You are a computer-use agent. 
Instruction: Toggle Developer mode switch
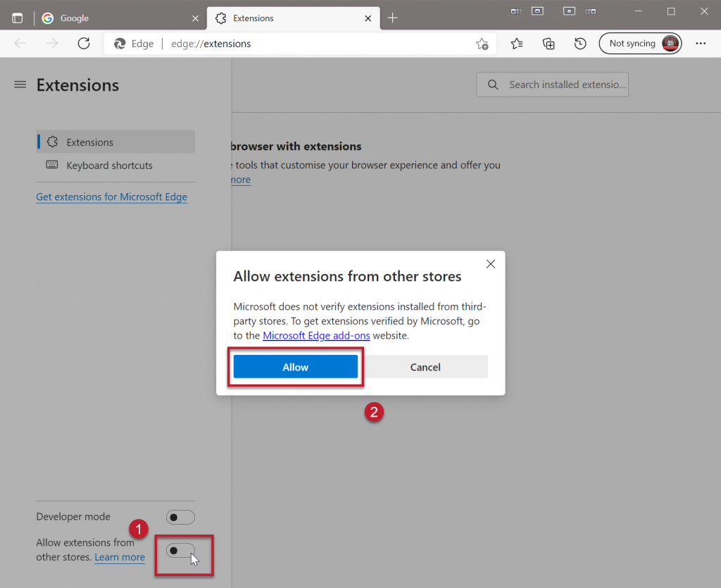click(x=180, y=517)
